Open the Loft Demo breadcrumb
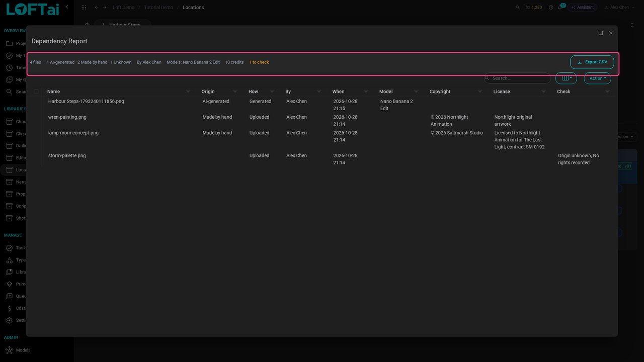Screen dimensions: 644x362 tap(123, 8)
